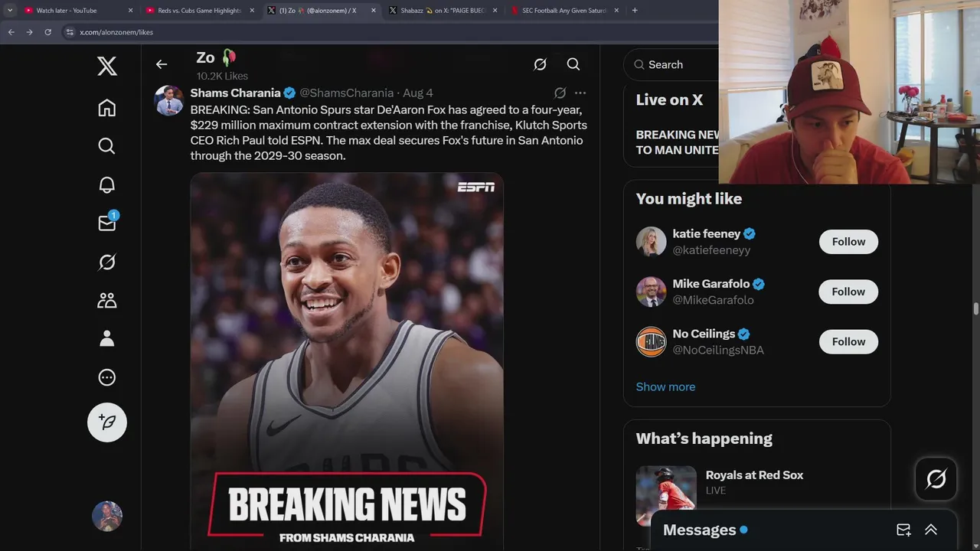
Task: Open No Ceilings profile name
Action: (x=704, y=334)
